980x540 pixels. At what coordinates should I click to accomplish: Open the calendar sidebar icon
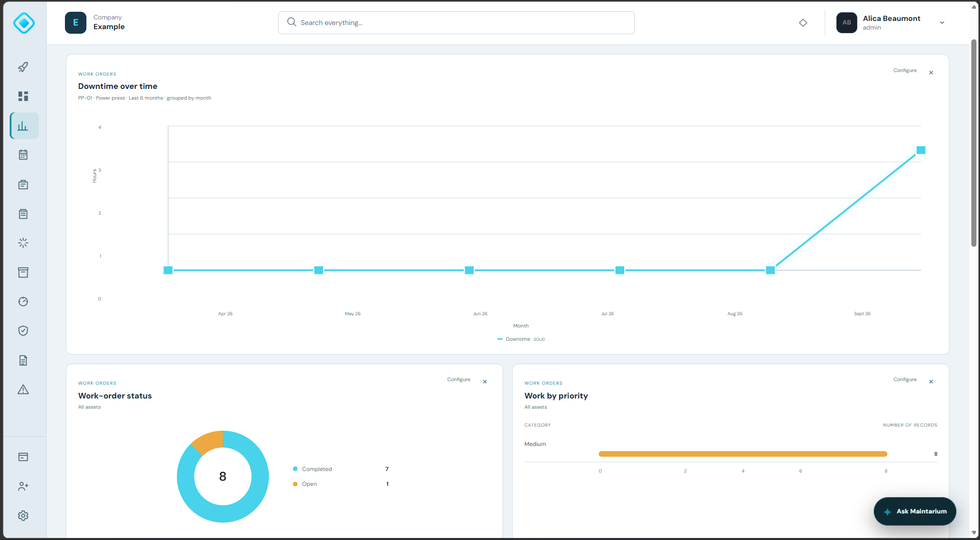[x=23, y=155]
